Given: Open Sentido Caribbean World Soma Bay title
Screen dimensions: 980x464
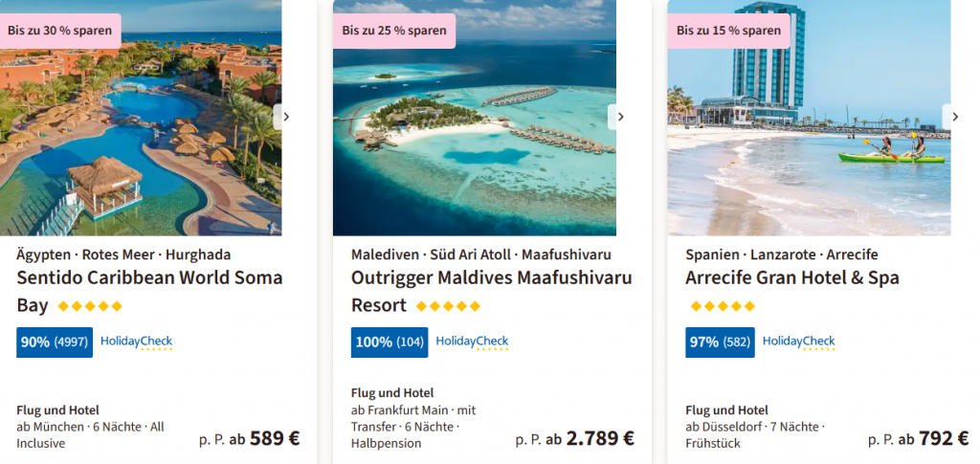Looking at the screenshot, I should [149, 278].
